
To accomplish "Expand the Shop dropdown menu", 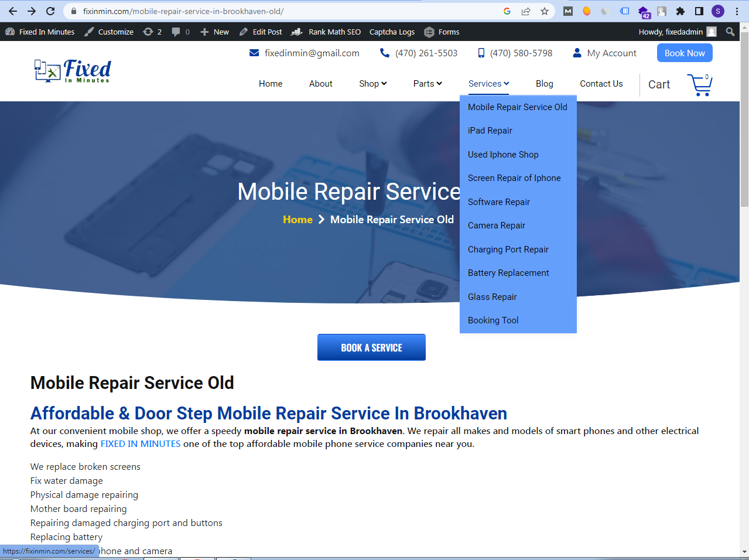I will 372,84.
